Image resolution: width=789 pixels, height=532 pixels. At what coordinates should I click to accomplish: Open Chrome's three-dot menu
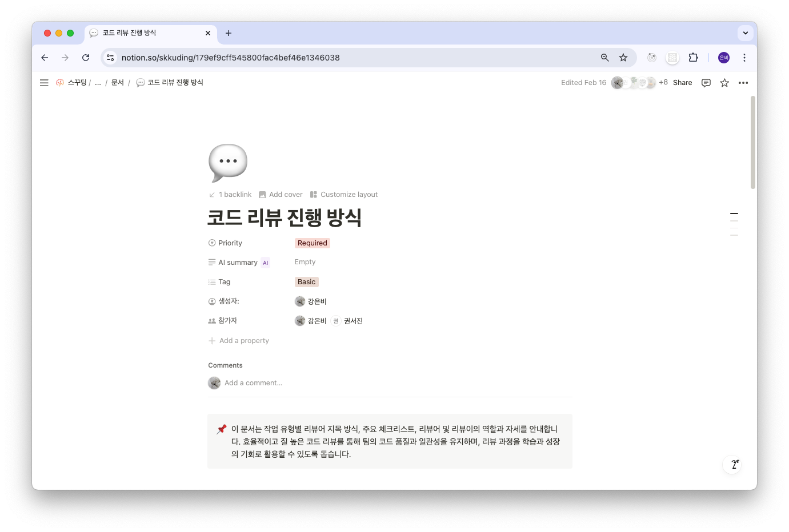pyautogui.click(x=744, y=58)
